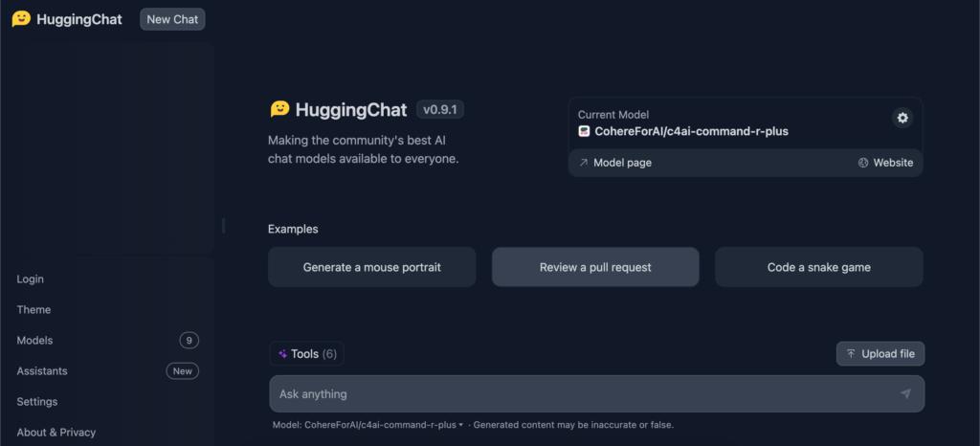980x446 pixels.
Task: Open Models in the sidebar
Action: (x=107, y=341)
